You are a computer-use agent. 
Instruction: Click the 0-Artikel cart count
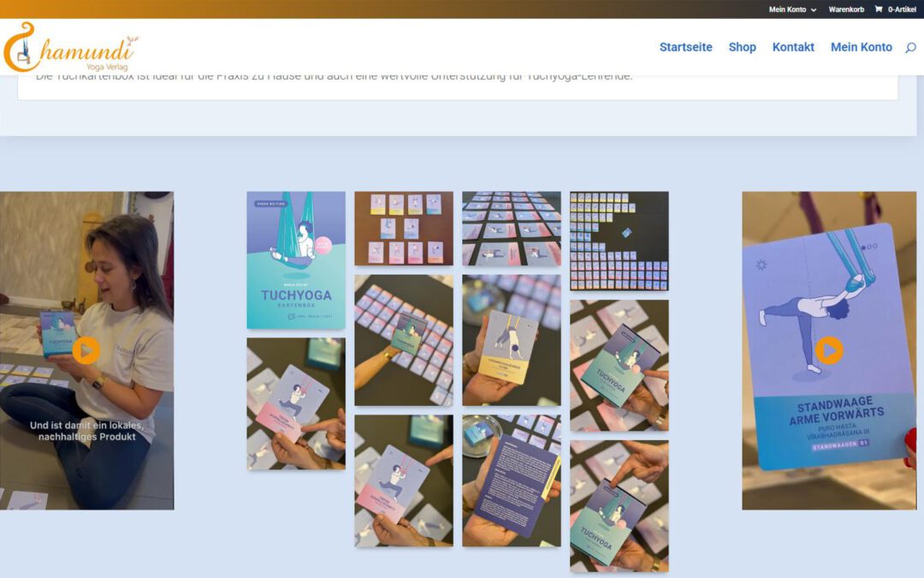point(902,9)
